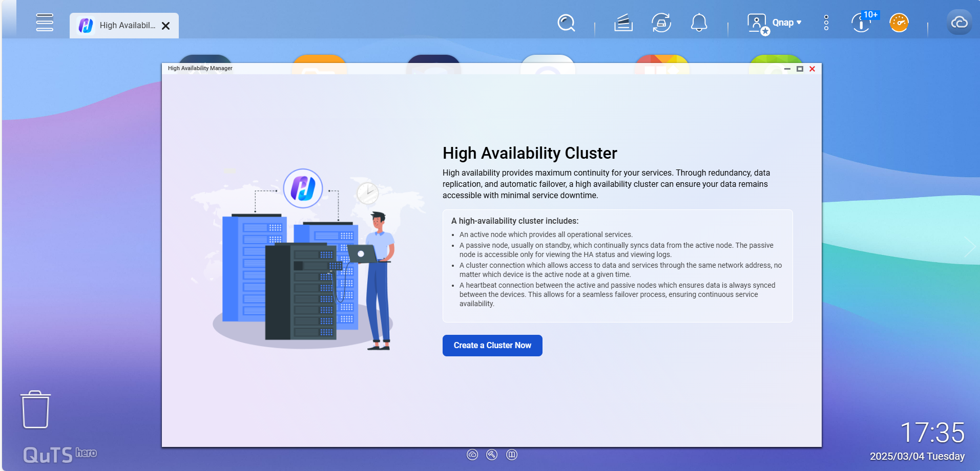
Task: Open the desktop search magnifier
Action: pos(566,23)
